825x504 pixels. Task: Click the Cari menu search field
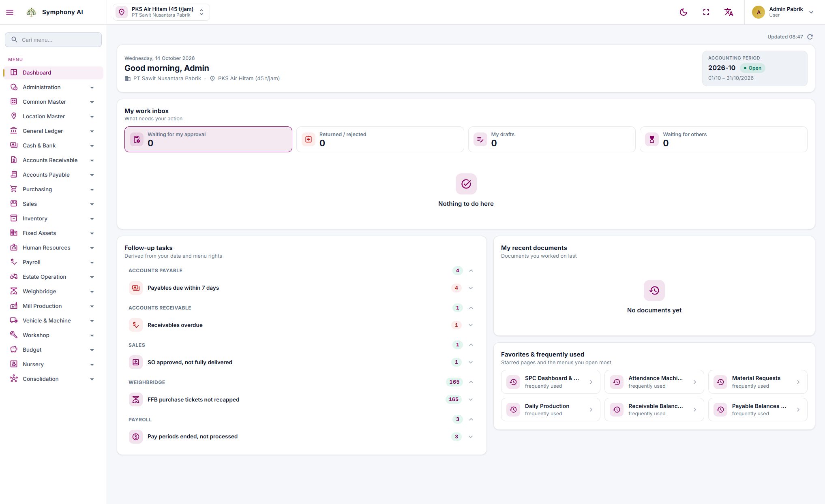click(53, 40)
